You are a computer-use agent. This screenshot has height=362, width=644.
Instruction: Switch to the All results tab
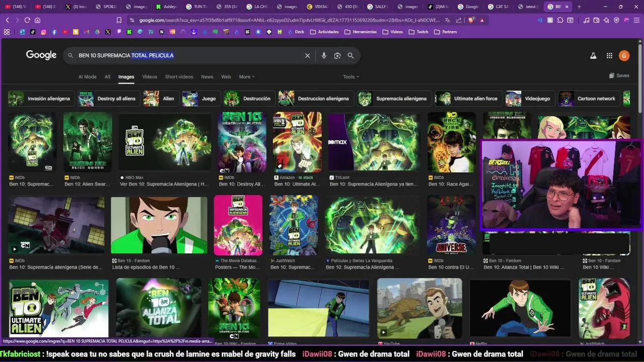point(107,77)
